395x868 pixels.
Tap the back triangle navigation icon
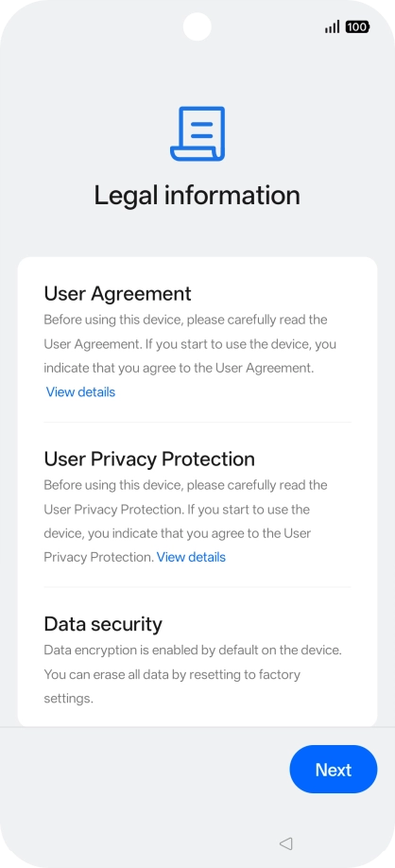[285, 843]
